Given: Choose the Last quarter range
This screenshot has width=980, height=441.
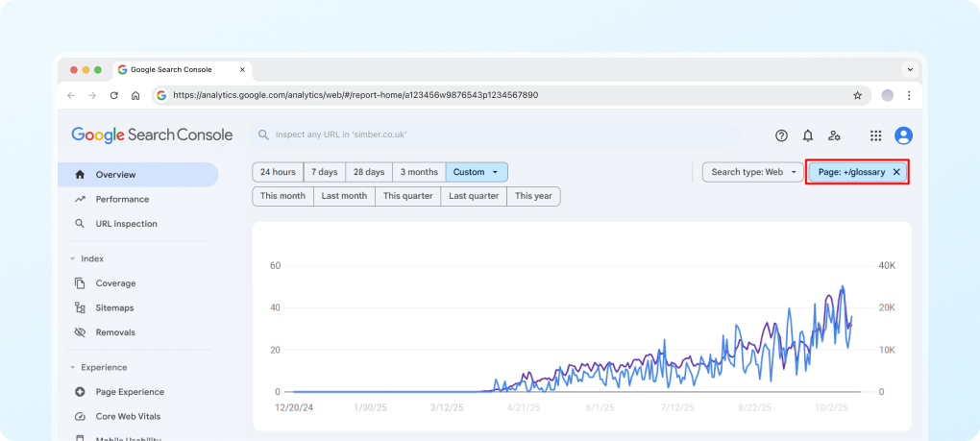Looking at the screenshot, I should 474,196.
